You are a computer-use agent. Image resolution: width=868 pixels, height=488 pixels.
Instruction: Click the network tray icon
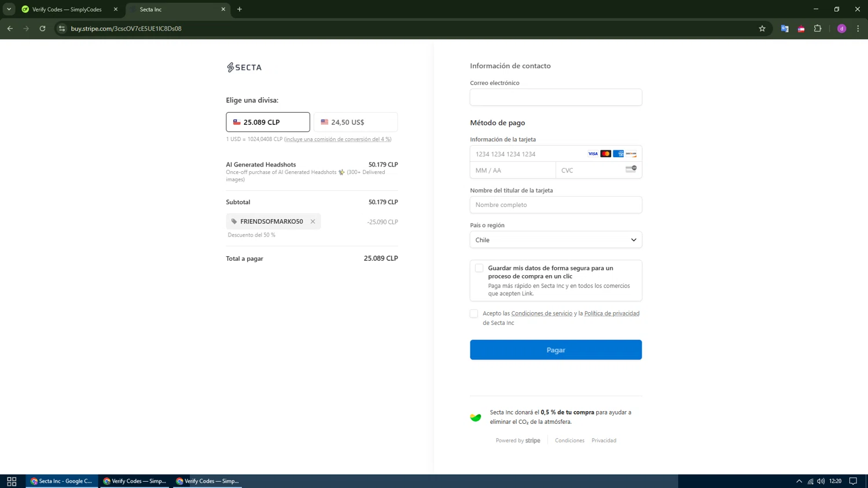810,481
